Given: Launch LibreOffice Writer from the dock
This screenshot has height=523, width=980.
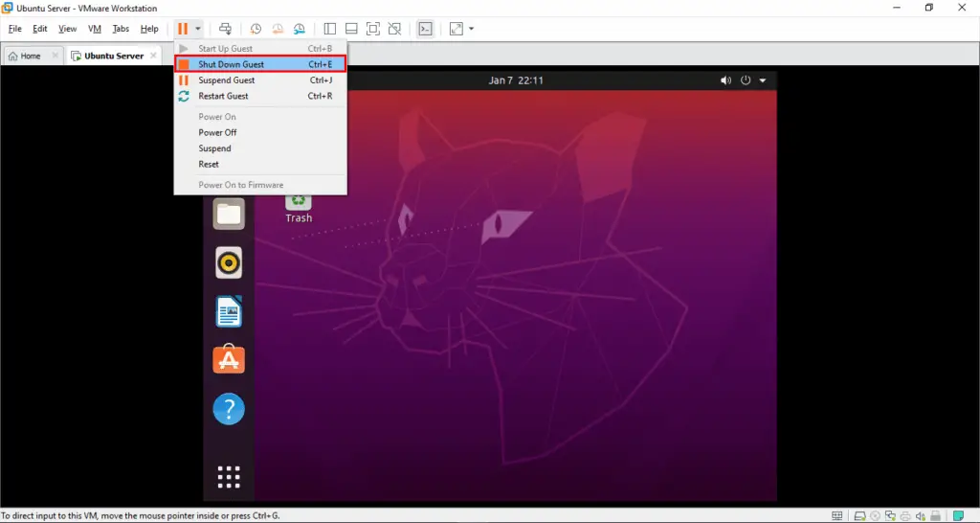Looking at the screenshot, I should [x=229, y=311].
